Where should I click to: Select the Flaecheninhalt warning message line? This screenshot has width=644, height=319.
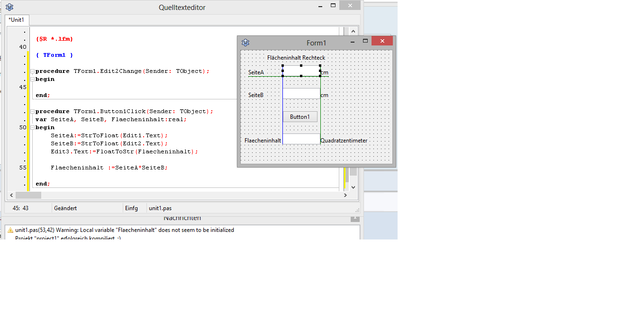click(125, 230)
